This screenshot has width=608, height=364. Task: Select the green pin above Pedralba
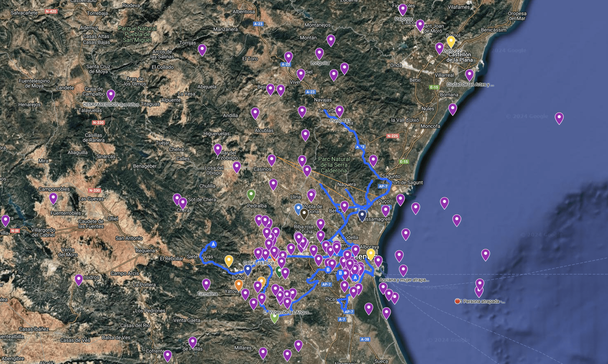(251, 195)
